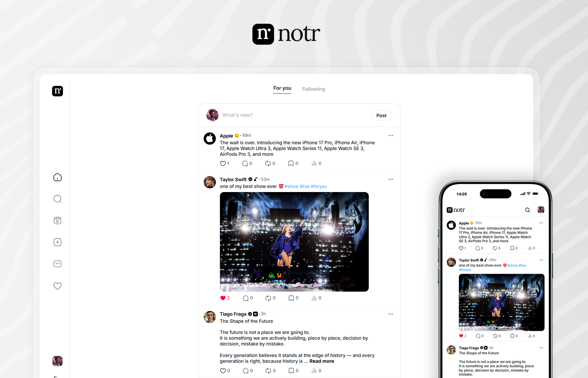588x378 pixels.
Task: Open the Home feed from sidebar
Action: (x=58, y=177)
